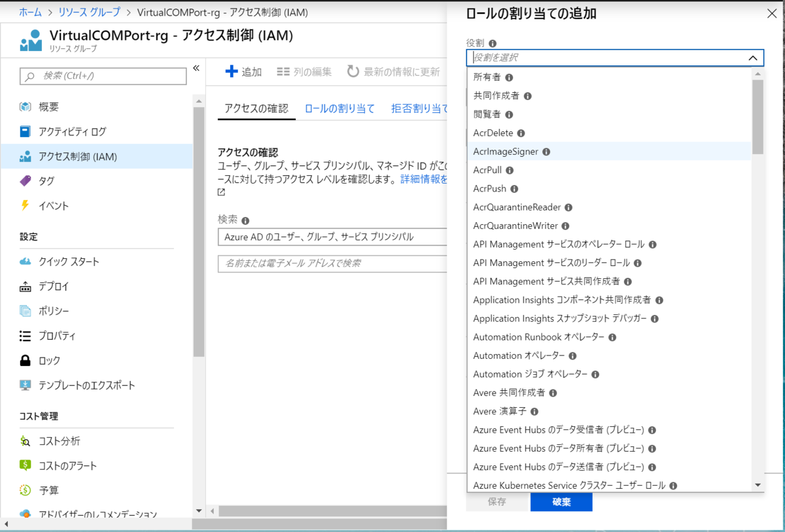Viewport: 785px width, 532px height.
Task: Click the policy (ポリシー) icon
Action: [26, 311]
